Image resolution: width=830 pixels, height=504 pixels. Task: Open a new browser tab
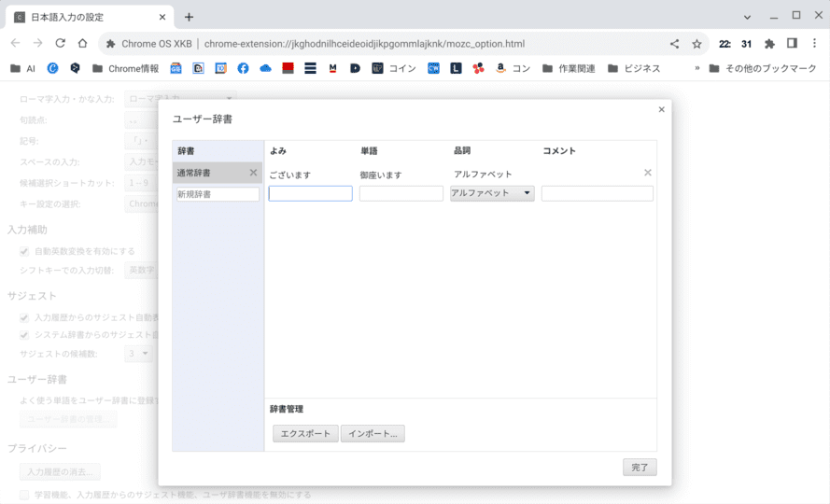coord(189,17)
